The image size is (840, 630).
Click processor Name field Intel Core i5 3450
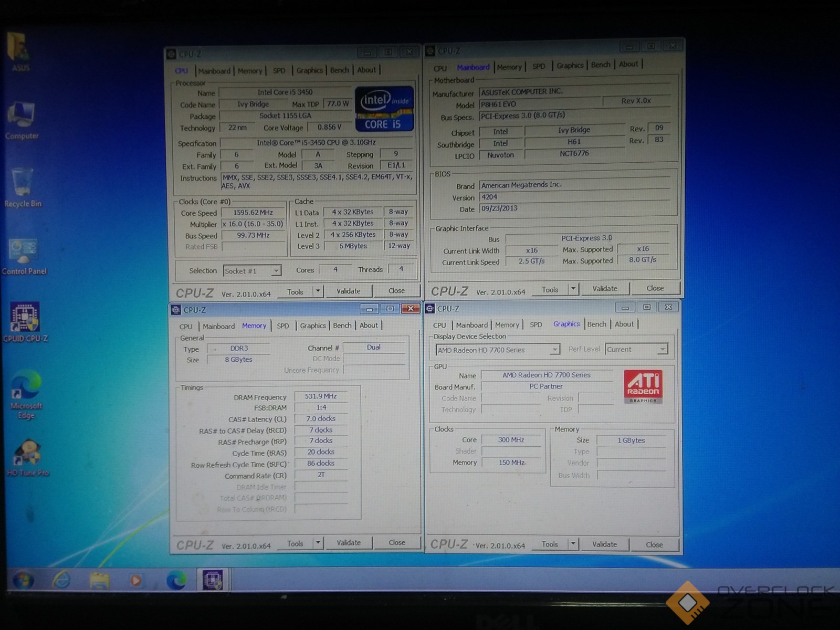point(285,92)
